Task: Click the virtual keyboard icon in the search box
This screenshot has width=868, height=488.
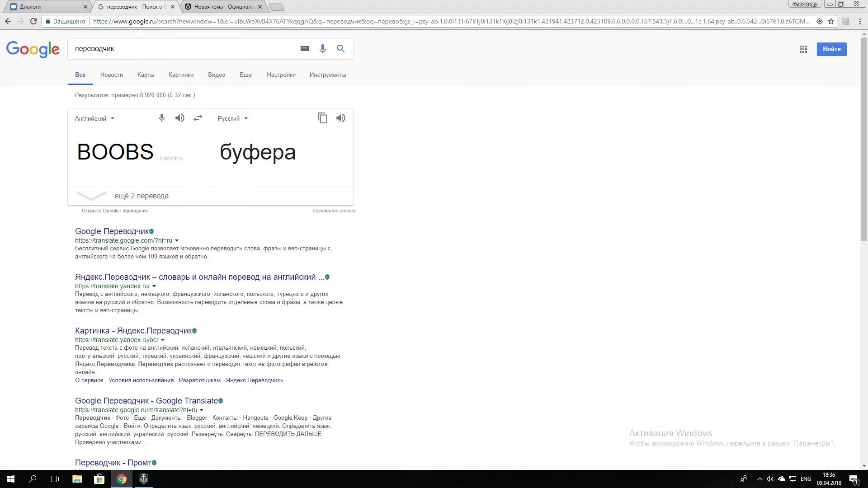Action: tap(305, 49)
